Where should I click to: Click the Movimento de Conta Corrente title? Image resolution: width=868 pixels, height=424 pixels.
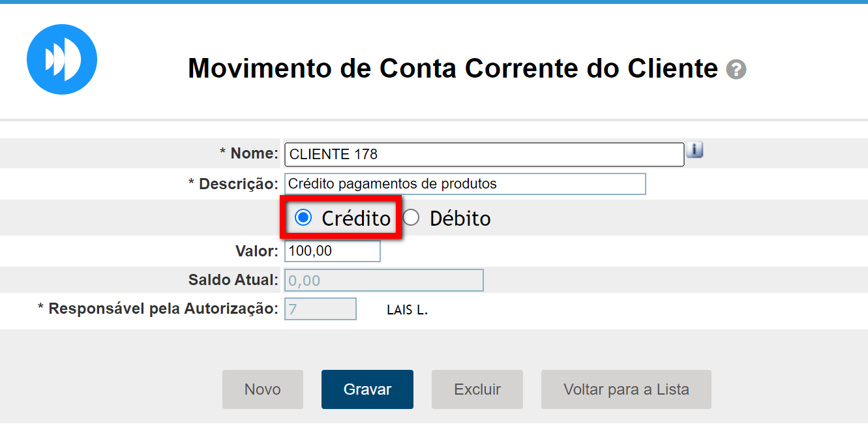453,68
